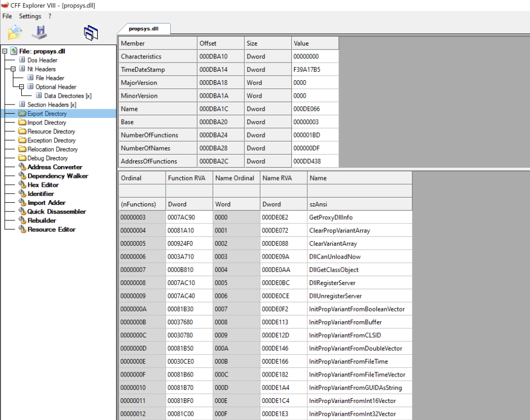Click the Dos Header page icon
The width and height of the screenshot is (530, 420).
(22, 60)
